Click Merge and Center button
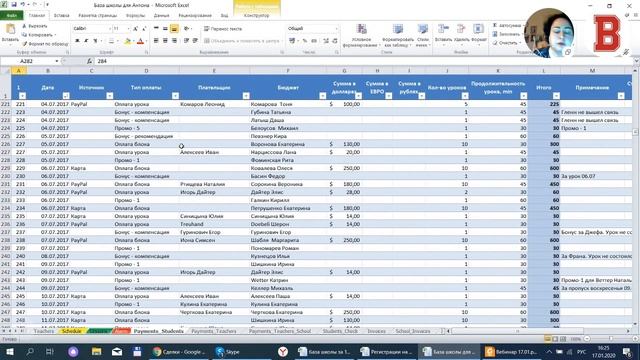 241,41
